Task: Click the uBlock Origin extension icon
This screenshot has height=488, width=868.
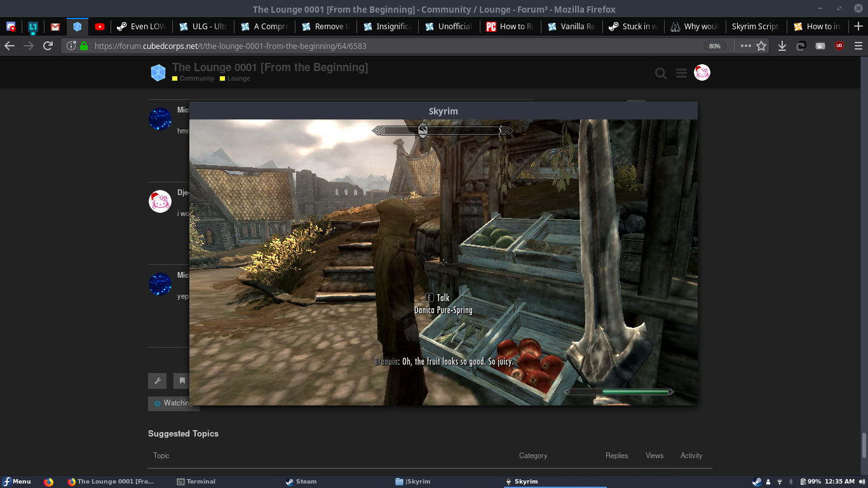Action: (x=839, y=46)
